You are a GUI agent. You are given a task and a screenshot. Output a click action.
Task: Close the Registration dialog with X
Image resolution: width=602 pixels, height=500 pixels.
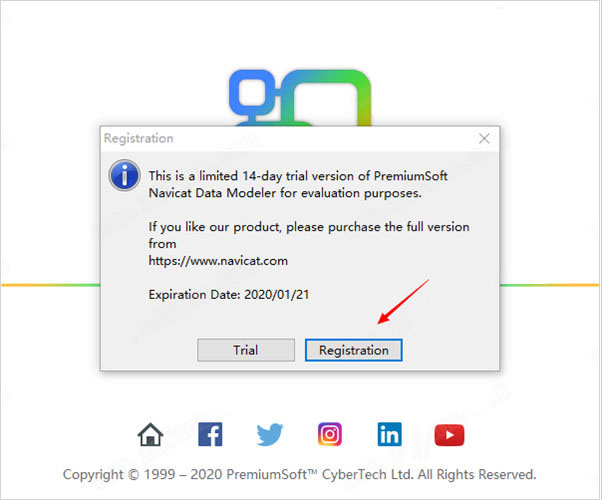(x=484, y=138)
